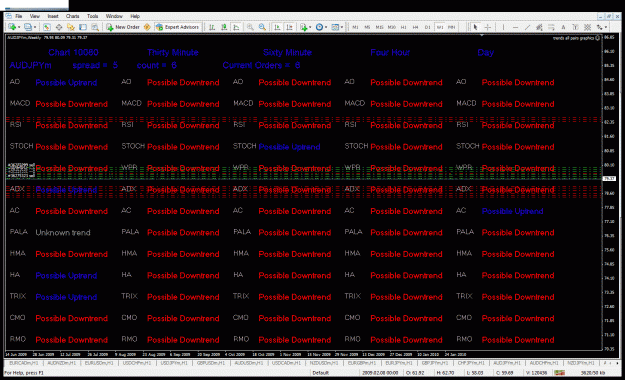Expand the Indicators dropdown arrow
This screenshot has height=380, width=625.
click(310, 27)
